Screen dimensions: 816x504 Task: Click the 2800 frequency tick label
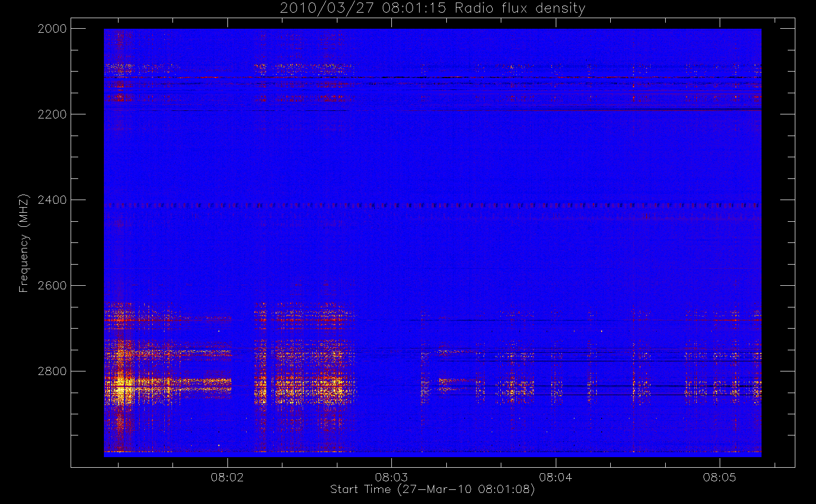click(52, 371)
